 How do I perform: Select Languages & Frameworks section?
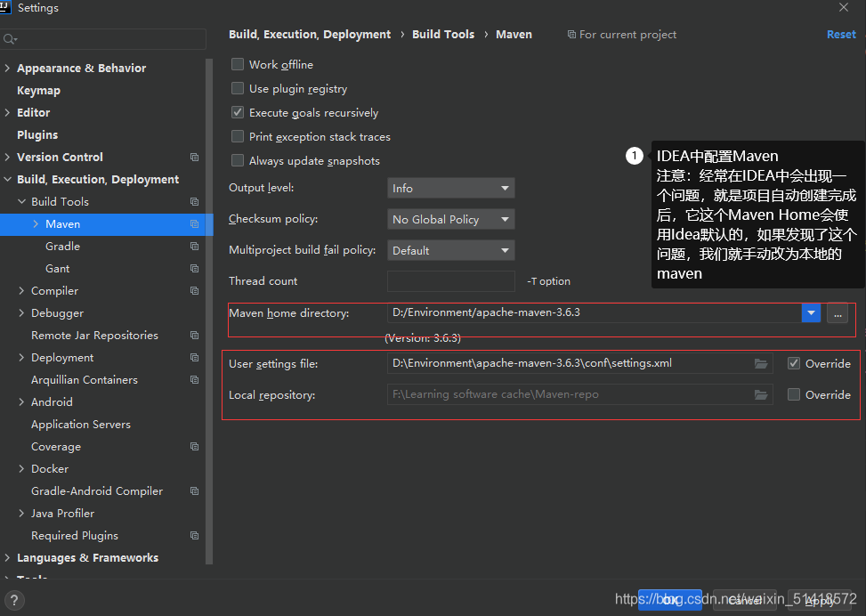coord(88,558)
